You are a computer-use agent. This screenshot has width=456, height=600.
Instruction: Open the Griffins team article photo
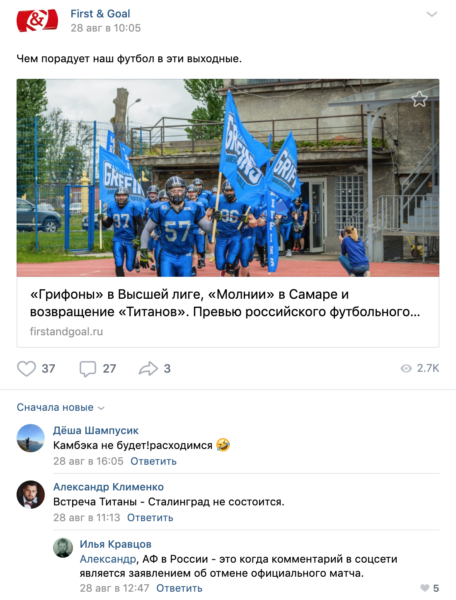tap(228, 178)
